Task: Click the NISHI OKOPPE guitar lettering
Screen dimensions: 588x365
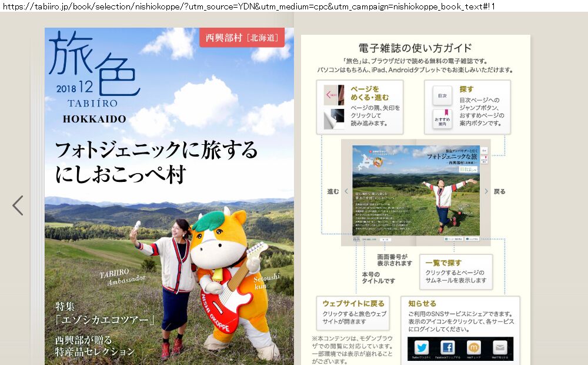Action: click(x=216, y=313)
